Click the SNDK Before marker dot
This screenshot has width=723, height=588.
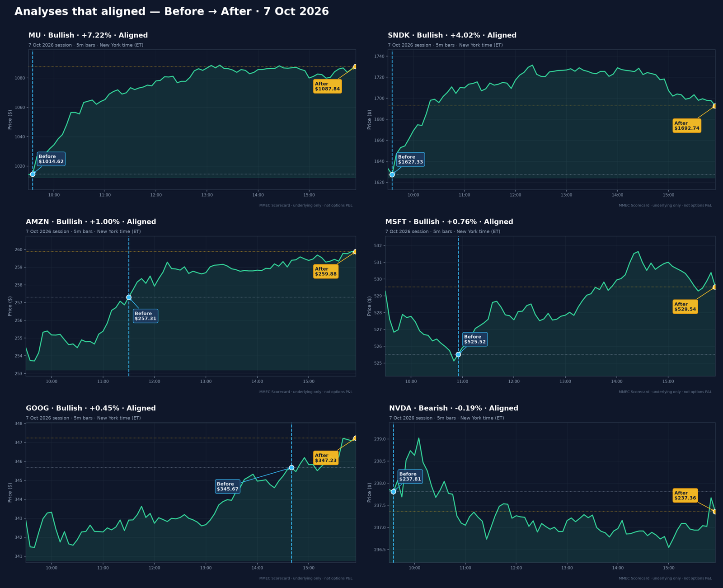[392, 174]
